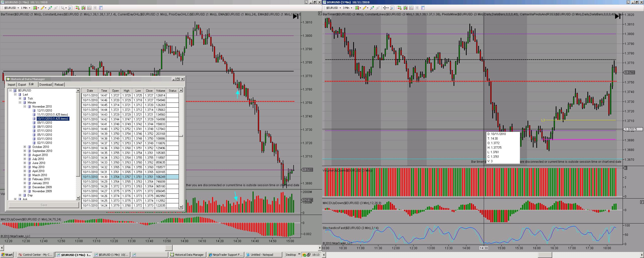
Task: Expand the October 2010 tree node
Action: (x=25, y=147)
